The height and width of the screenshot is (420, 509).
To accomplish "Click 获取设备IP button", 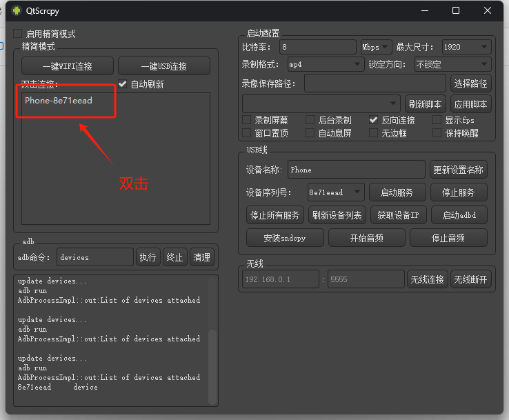I will pyautogui.click(x=398, y=215).
